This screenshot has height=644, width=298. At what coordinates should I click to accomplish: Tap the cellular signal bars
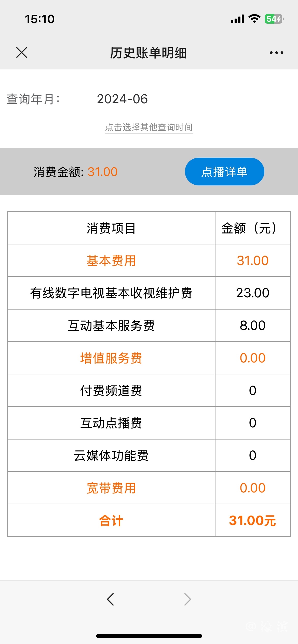[x=237, y=19]
